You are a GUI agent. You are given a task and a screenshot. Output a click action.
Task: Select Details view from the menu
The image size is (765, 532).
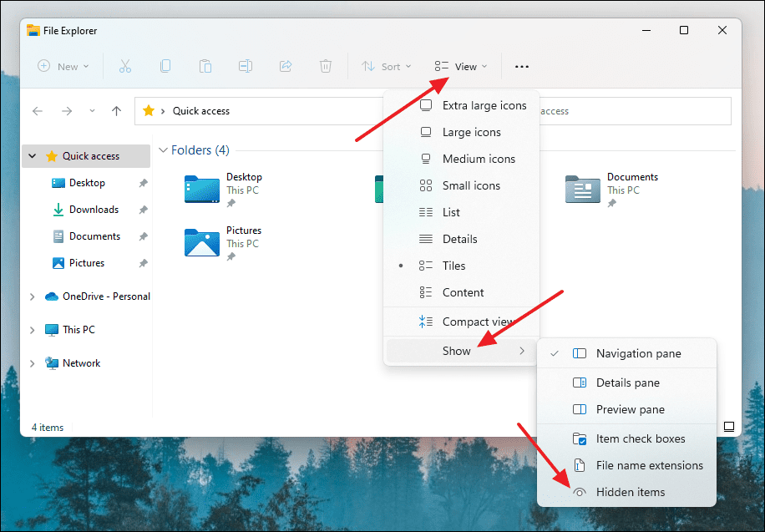coord(459,238)
